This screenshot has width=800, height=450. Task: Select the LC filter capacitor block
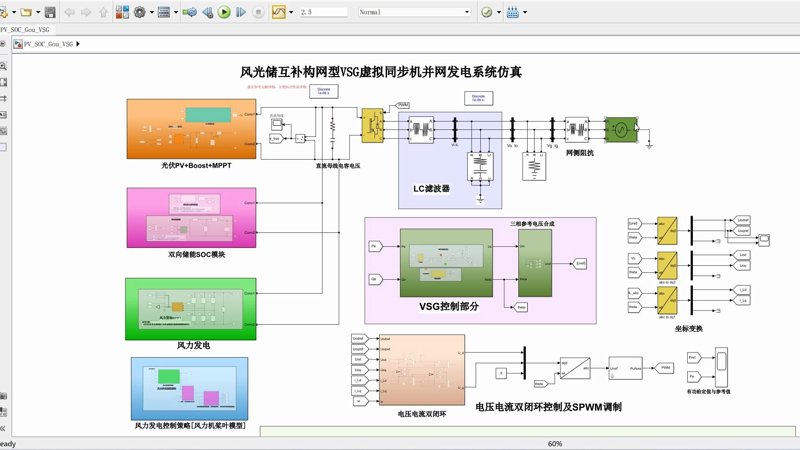point(481,167)
